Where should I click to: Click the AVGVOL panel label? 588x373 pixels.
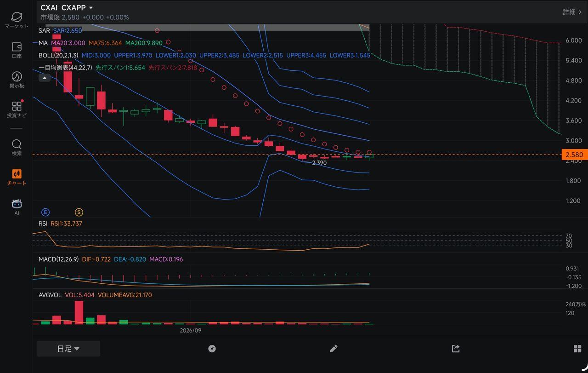pos(50,295)
